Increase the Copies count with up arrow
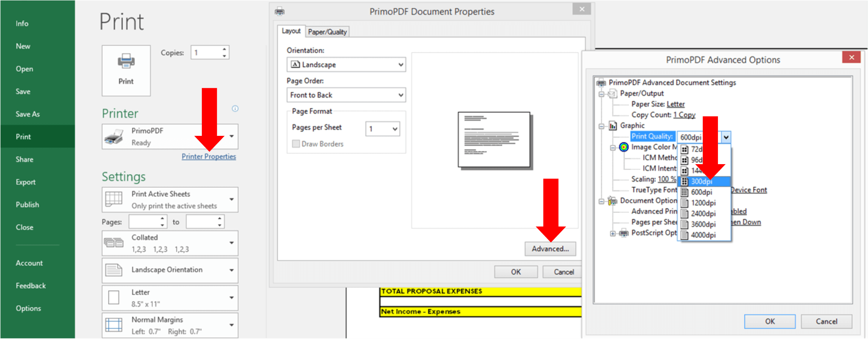Image resolution: width=868 pixels, height=340 pixels. [x=224, y=49]
